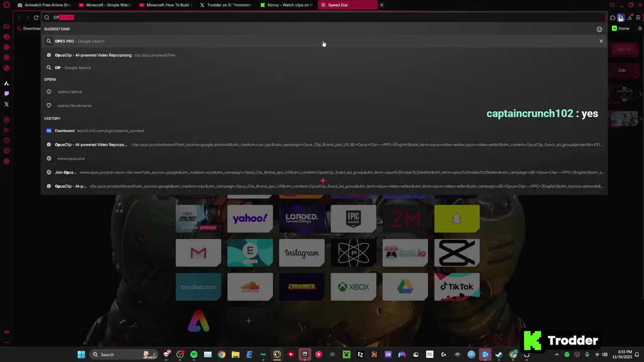Image resolution: width=644 pixels, height=362 pixels.
Task: Go back using the back arrow
Action: point(19,18)
